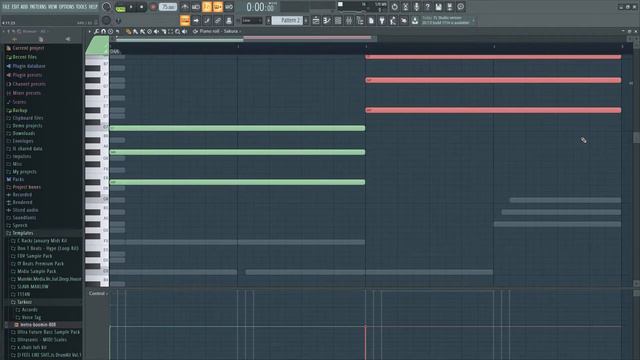The image size is (640, 360).
Task: Toggle the chain link button beside Loop recording
Action: [x=229, y=7]
